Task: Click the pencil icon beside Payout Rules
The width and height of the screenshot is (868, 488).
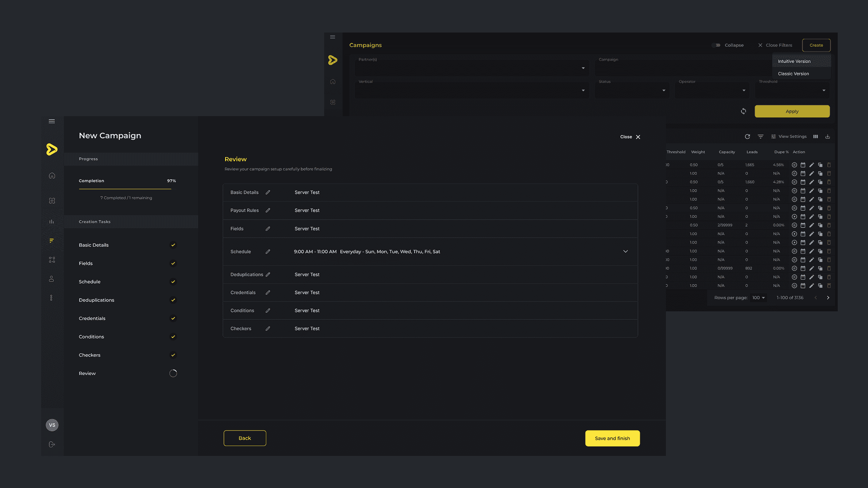Action: point(268,211)
